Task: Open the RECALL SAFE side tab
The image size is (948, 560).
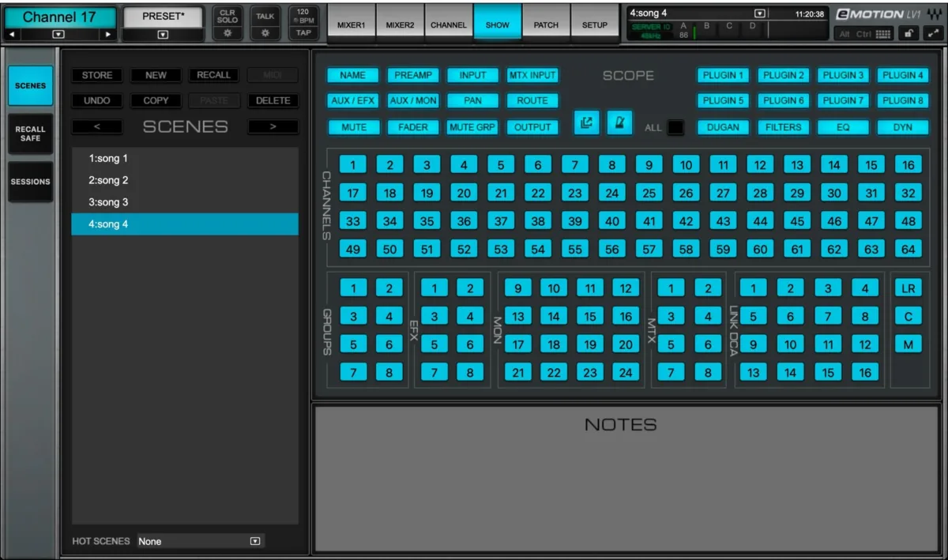Action: (30, 133)
